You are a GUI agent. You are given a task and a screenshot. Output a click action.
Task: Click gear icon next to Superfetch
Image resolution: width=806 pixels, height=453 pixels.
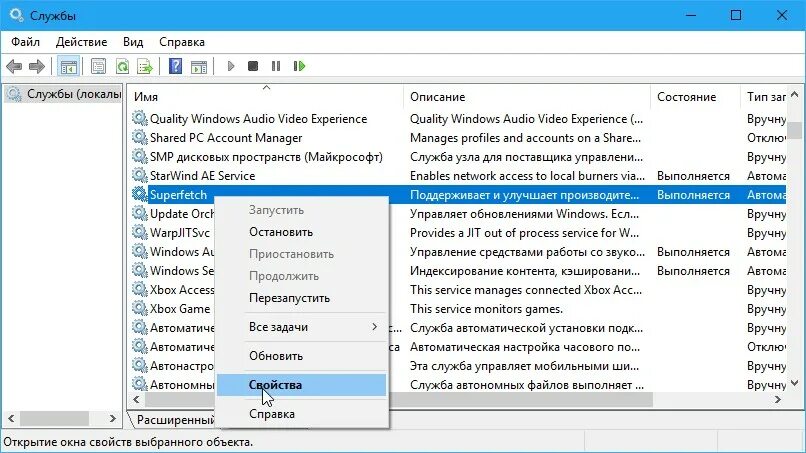tap(139, 194)
